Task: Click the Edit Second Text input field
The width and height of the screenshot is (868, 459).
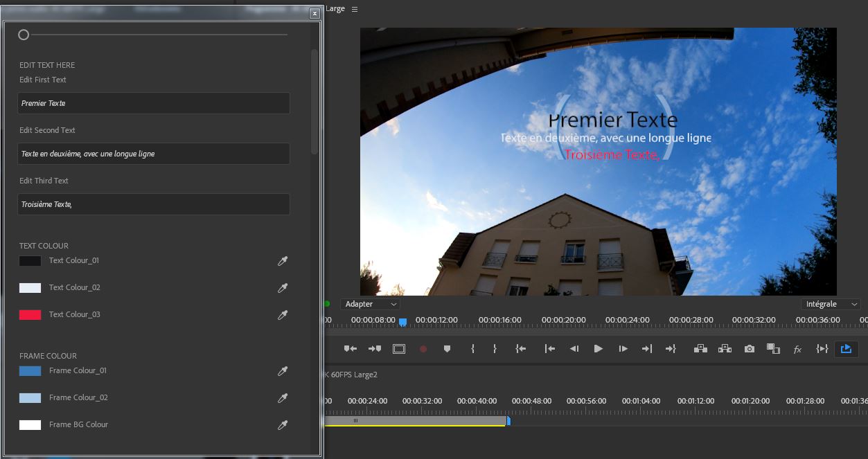Action: tap(153, 154)
